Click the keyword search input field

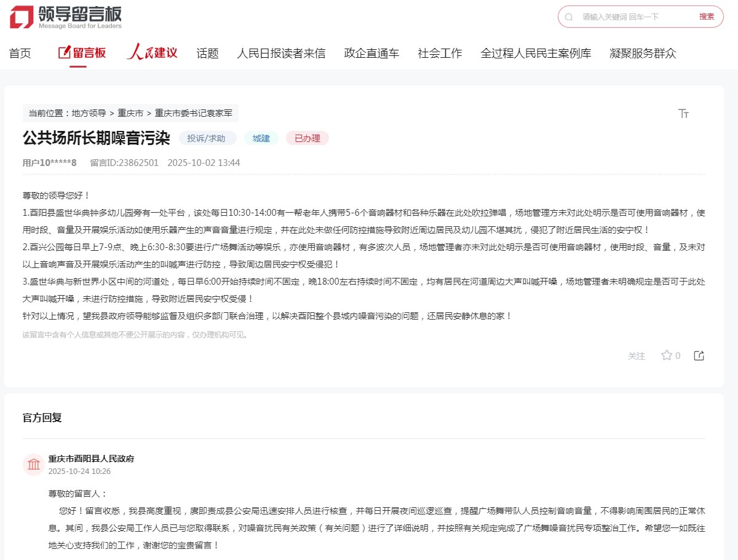[x=633, y=17]
